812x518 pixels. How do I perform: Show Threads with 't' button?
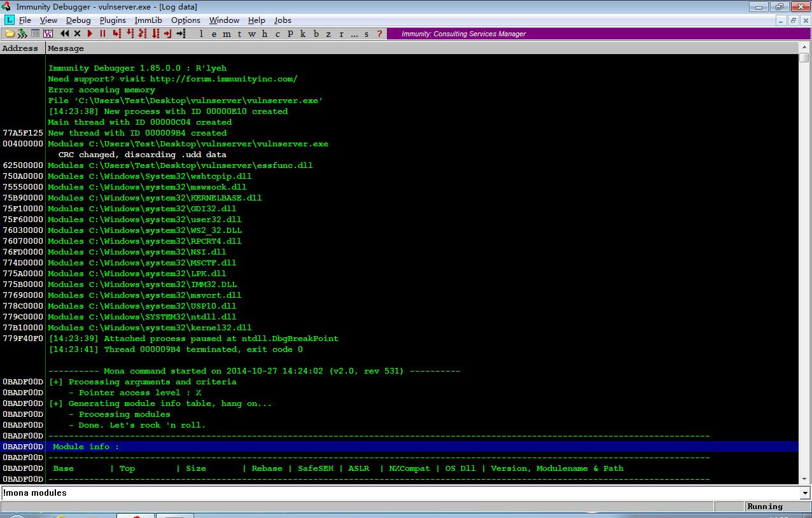point(240,34)
